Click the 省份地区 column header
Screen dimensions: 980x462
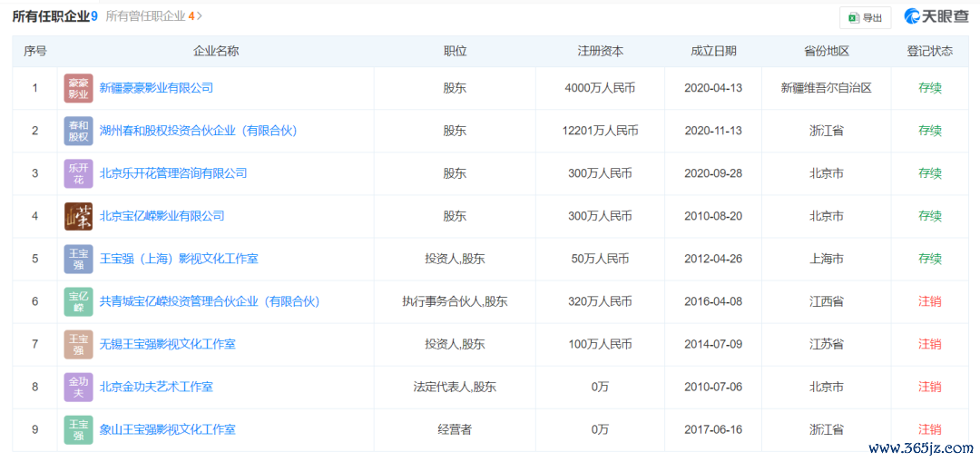pyautogui.click(x=827, y=51)
